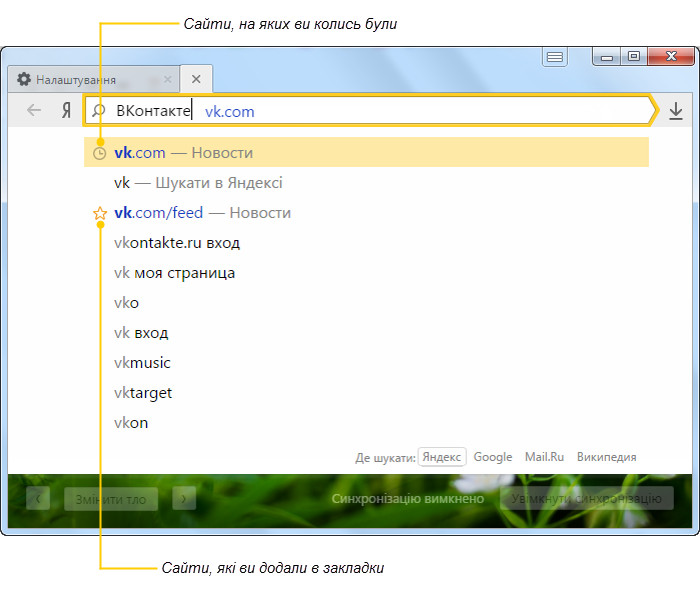Choose Яндекс as search engine
Viewport: 700px width, 600px height.
click(x=442, y=457)
